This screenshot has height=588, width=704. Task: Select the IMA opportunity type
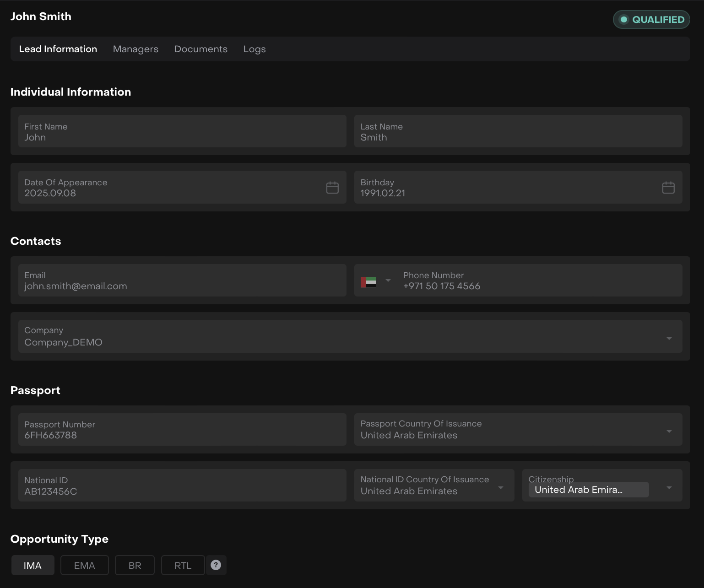coord(32,566)
